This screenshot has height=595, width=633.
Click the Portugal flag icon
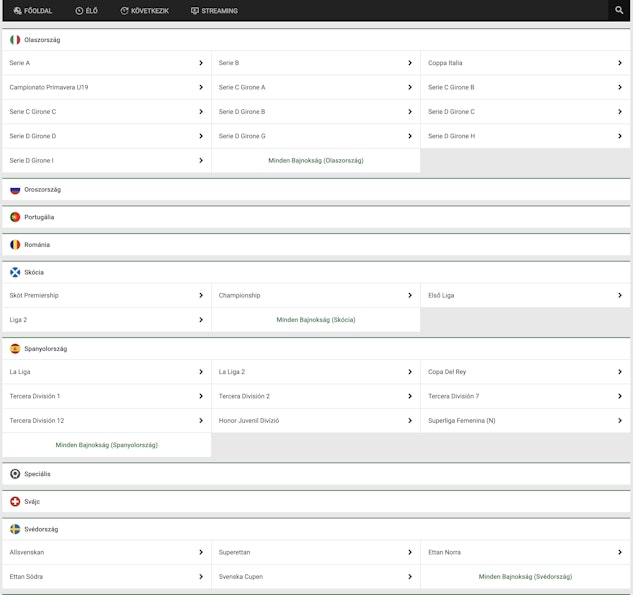15,217
